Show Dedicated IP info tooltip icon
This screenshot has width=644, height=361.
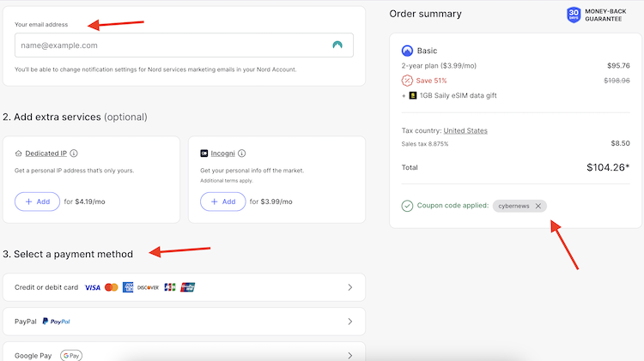[74, 153]
